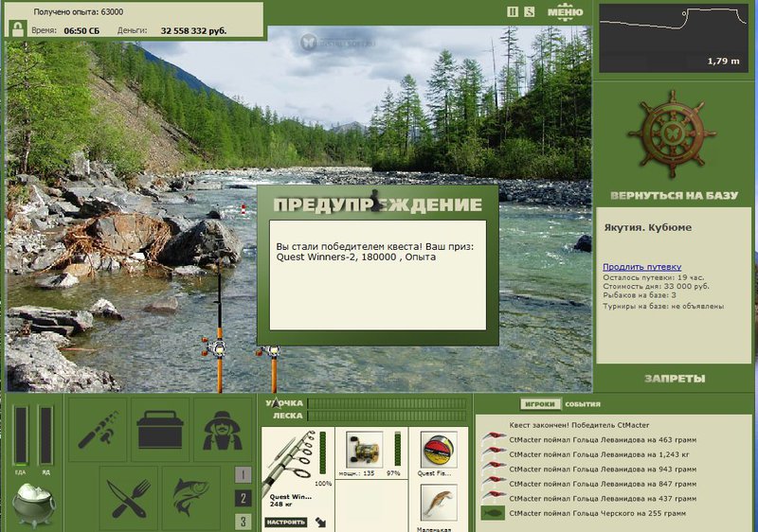Click the 'мощн.: 135' reel power text
Screen dimensions: 758x532
pos(356,473)
